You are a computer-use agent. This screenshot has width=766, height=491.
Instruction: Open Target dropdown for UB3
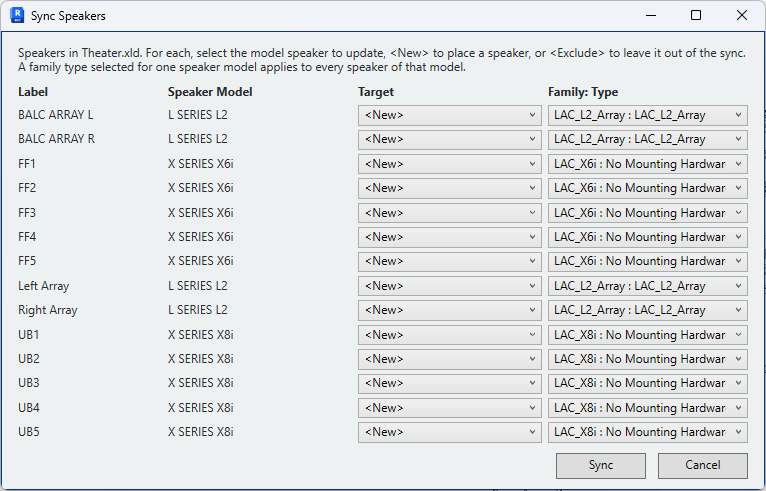pos(449,384)
